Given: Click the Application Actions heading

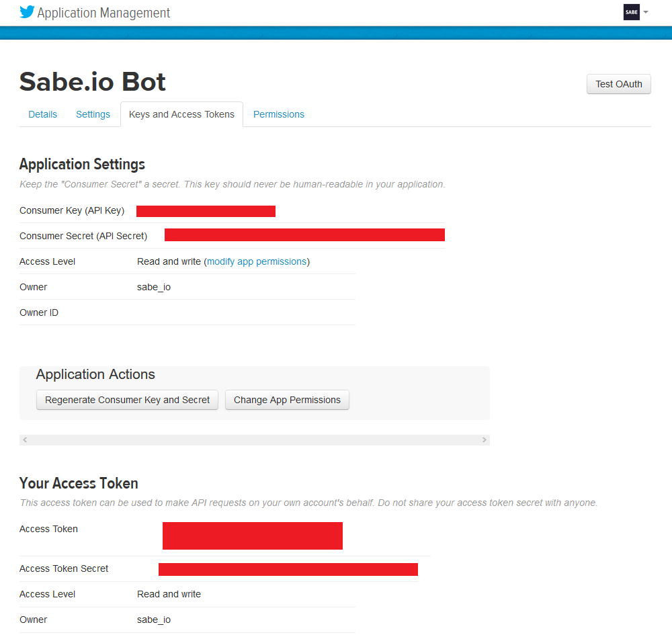Looking at the screenshot, I should click(x=95, y=374).
